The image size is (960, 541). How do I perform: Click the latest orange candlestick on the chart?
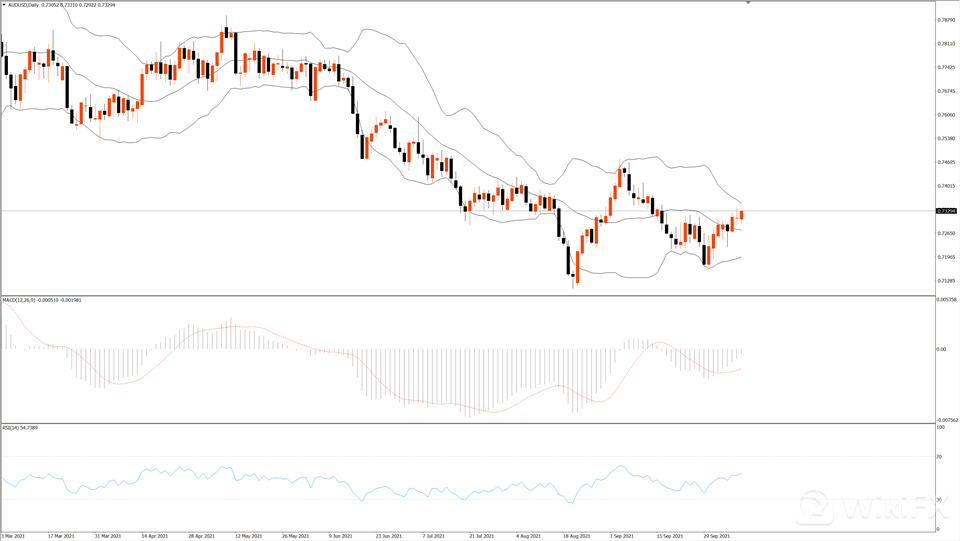point(741,214)
